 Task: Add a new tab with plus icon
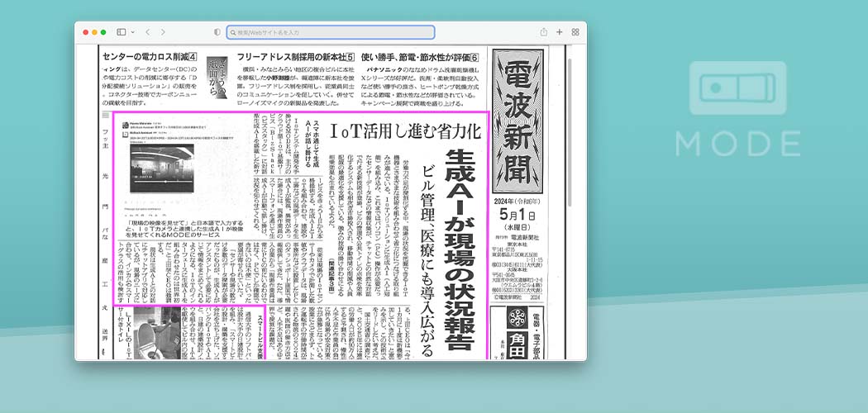pos(560,32)
